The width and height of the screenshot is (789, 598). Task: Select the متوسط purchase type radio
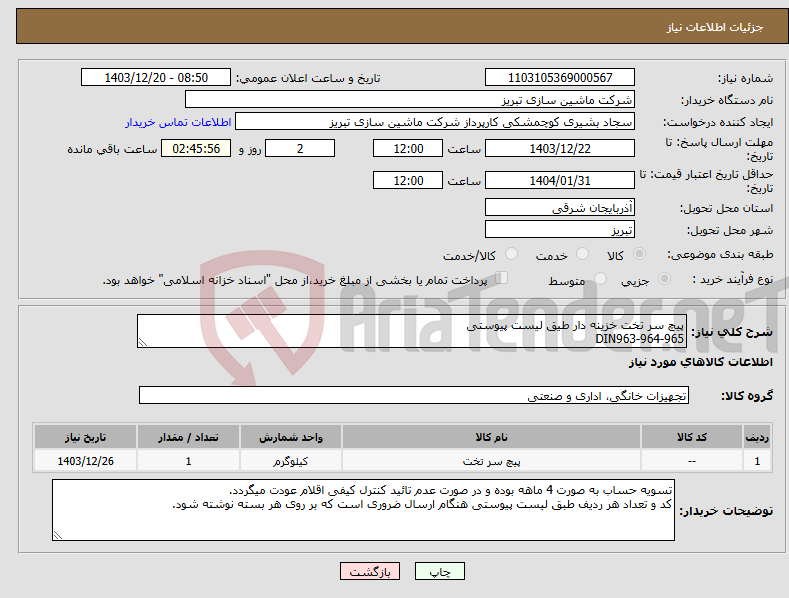600,278
